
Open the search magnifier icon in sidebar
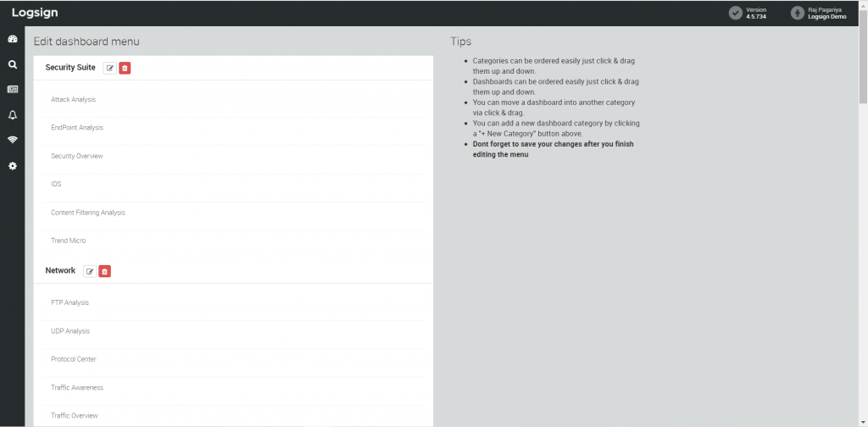(12, 64)
